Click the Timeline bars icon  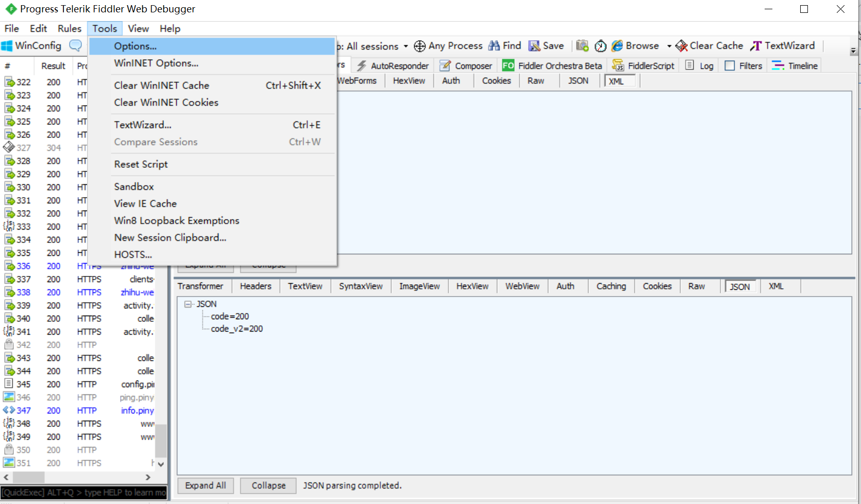[x=778, y=66]
